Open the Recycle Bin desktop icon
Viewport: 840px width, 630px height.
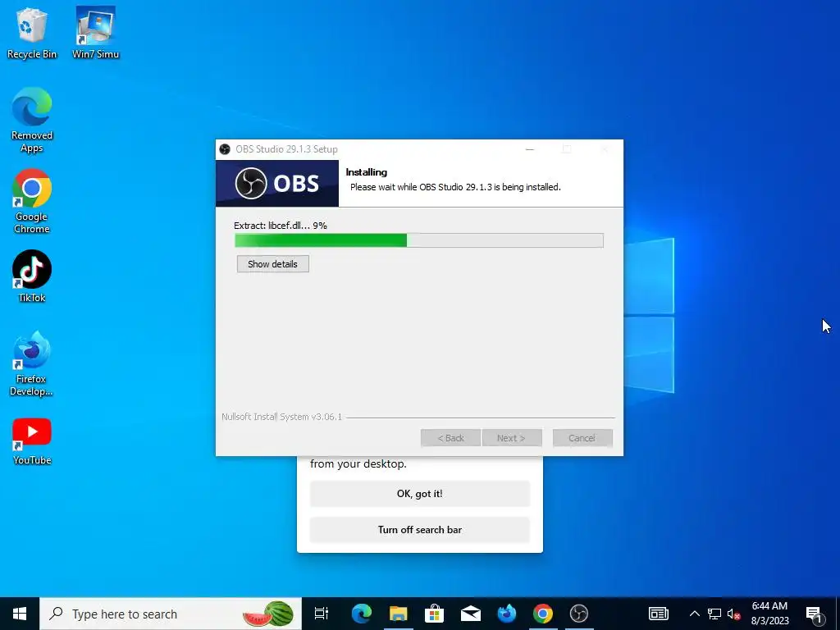tap(32, 32)
